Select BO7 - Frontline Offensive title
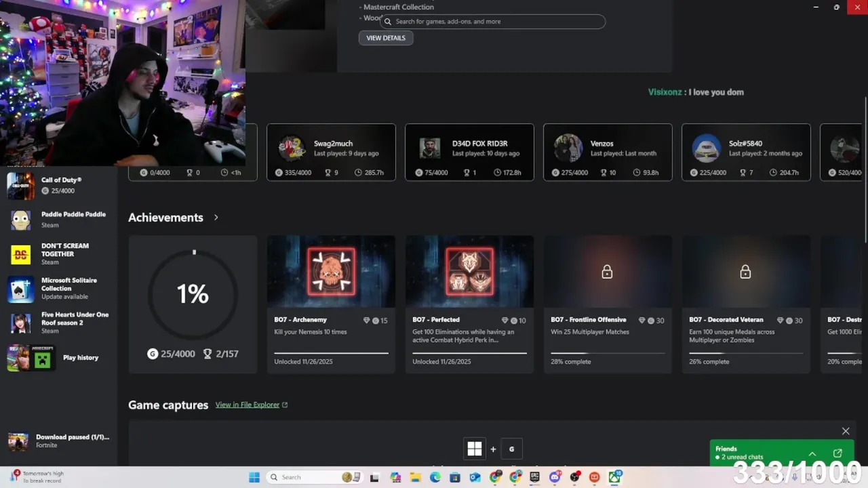This screenshot has width=868, height=488. pos(589,320)
